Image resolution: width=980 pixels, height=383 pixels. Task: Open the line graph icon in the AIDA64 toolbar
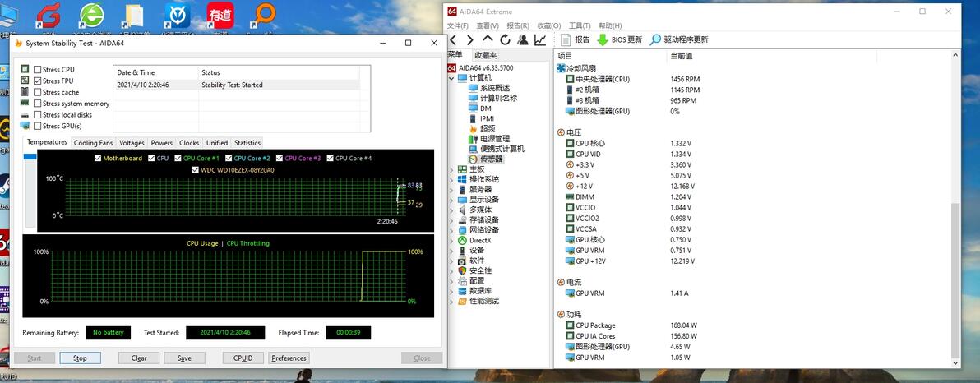(x=540, y=40)
